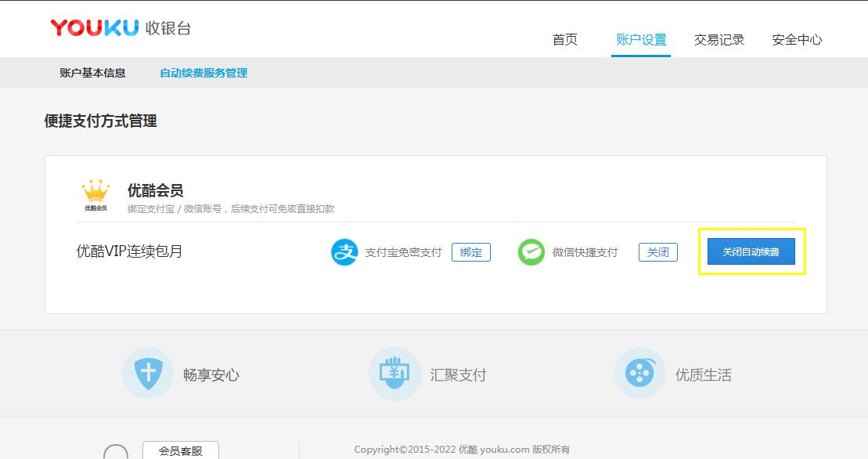Click the 收银台 text next to logo
868x459 pixels.
[168, 28]
